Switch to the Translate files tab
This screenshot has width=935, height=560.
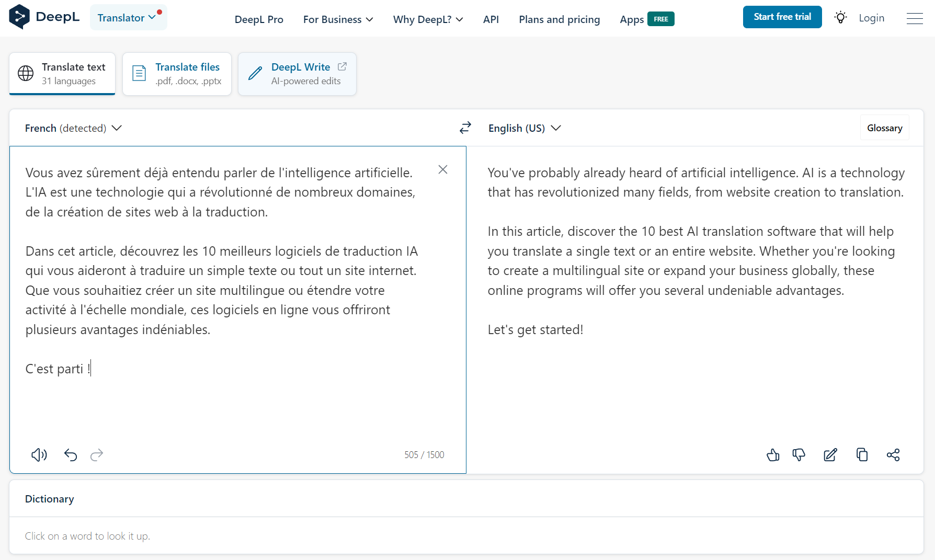click(x=177, y=74)
